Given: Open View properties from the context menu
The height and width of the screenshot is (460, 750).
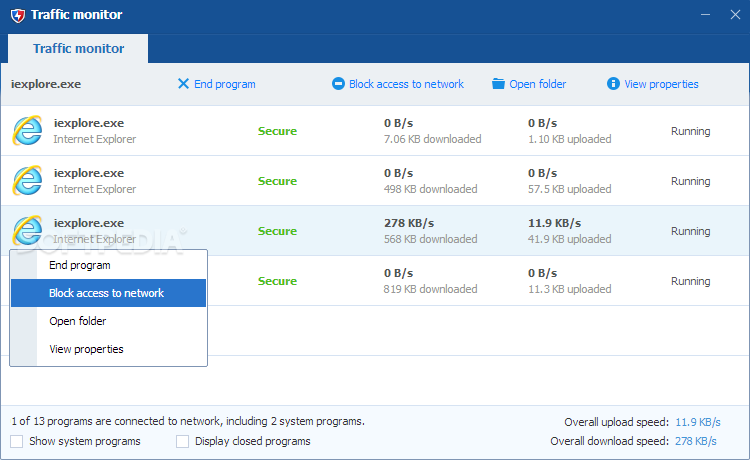Looking at the screenshot, I should click(x=109, y=349).
